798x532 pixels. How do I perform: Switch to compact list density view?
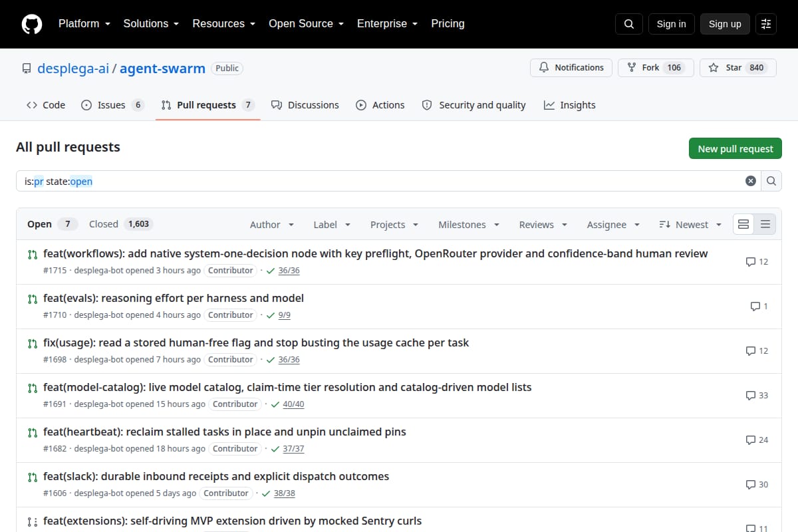765,225
